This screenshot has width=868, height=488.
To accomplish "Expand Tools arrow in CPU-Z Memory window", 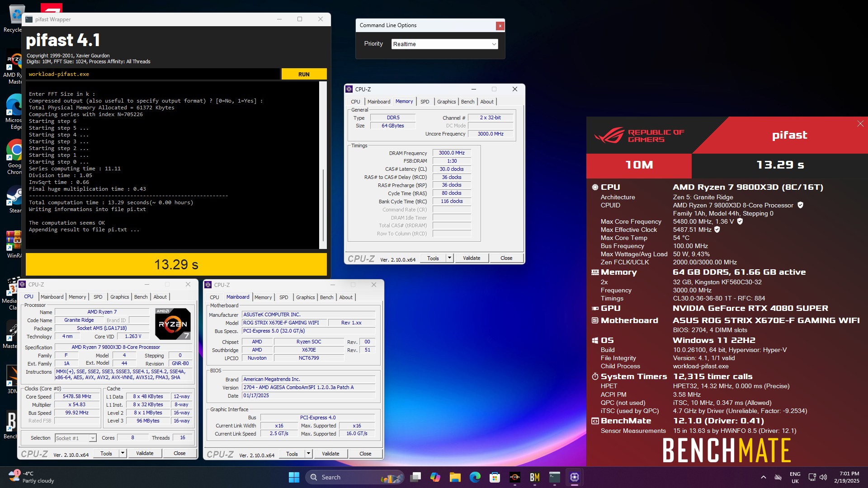I will coord(449,258).
